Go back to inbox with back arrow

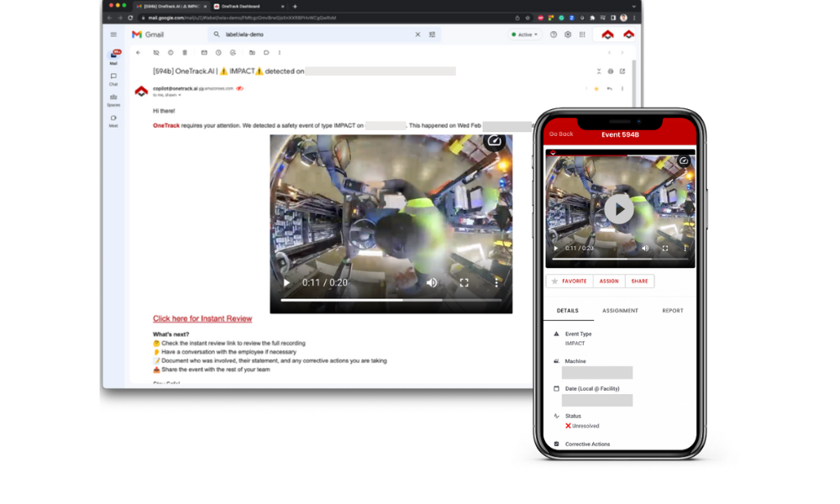pyautogui.click(x=139, y=53)
